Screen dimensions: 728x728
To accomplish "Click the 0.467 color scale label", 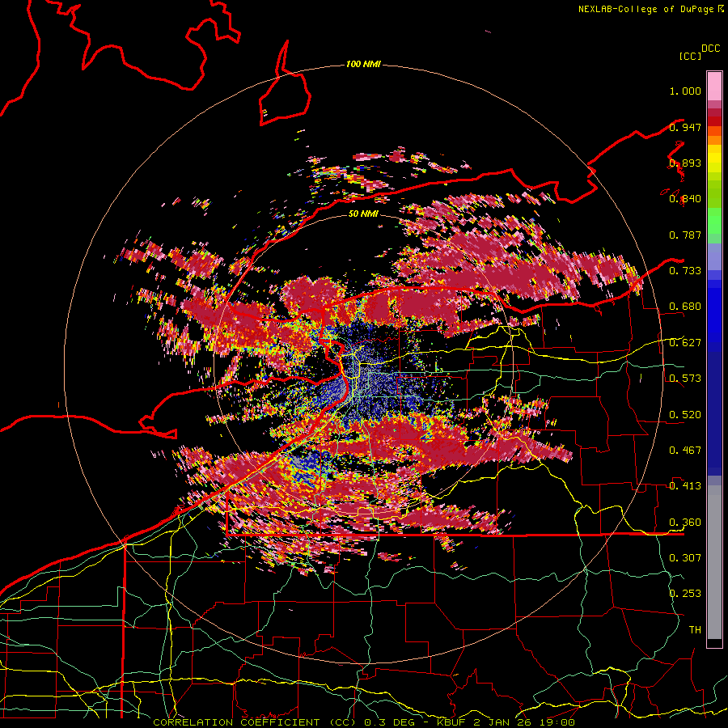I will 685,451.
